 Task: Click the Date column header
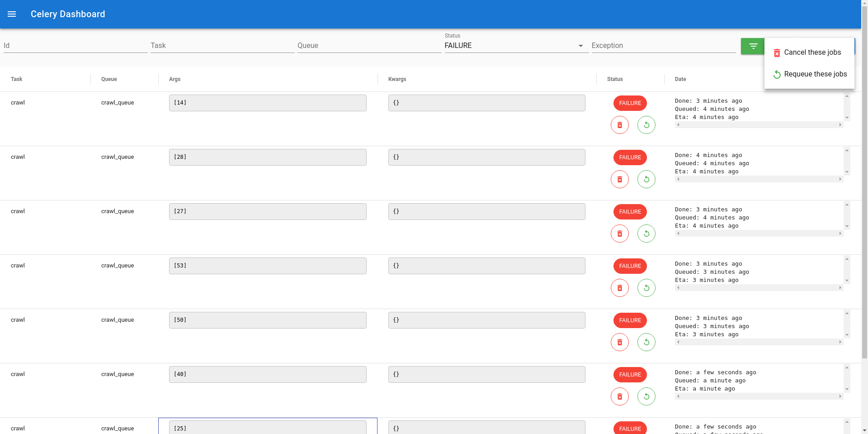[680, 79]
